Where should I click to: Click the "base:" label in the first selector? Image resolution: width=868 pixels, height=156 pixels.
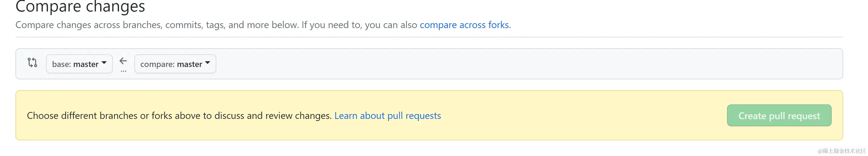coord(61,64)
